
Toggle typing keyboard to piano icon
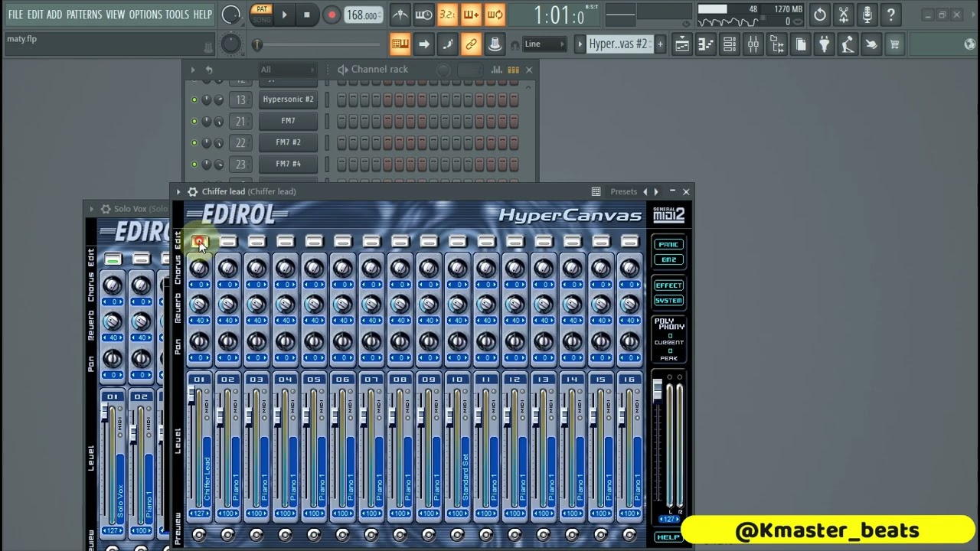[x=400, y=44]
